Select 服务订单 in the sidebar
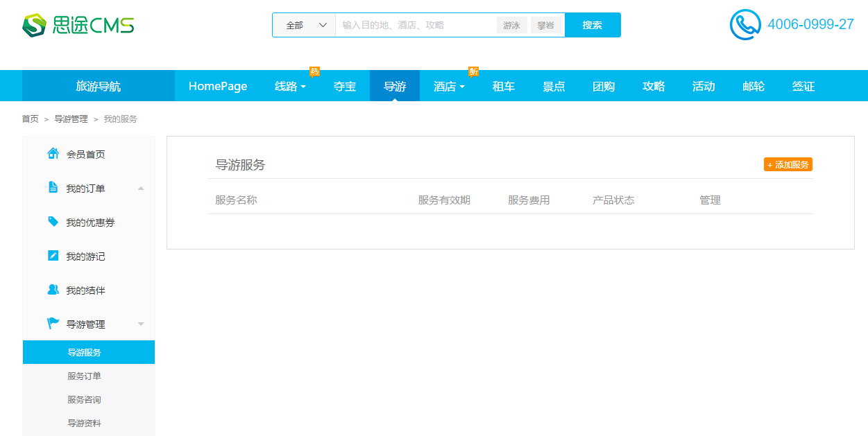Image resolution: width=868 pixels, height=436 pixels. click(84, 376)
